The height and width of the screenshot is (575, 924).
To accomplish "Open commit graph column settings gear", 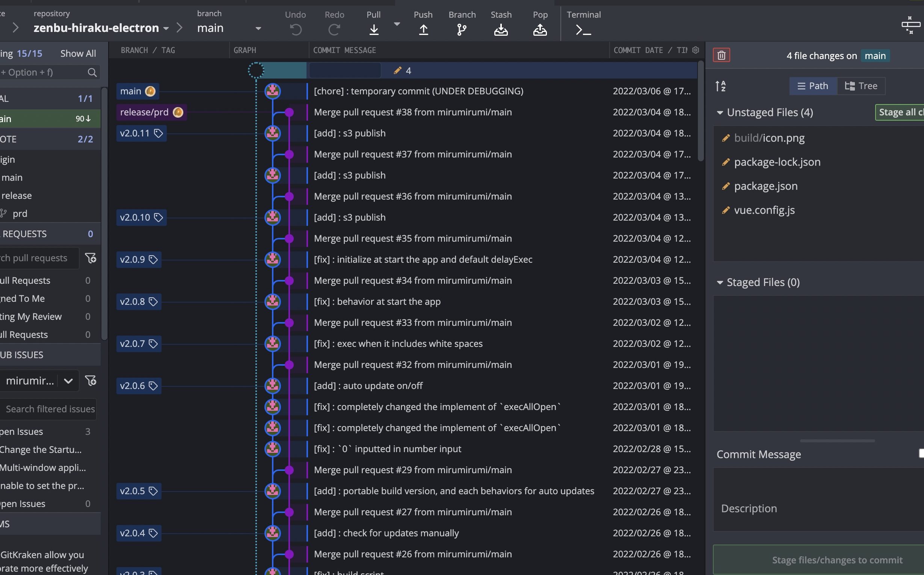I will click(x=696, y=50).
